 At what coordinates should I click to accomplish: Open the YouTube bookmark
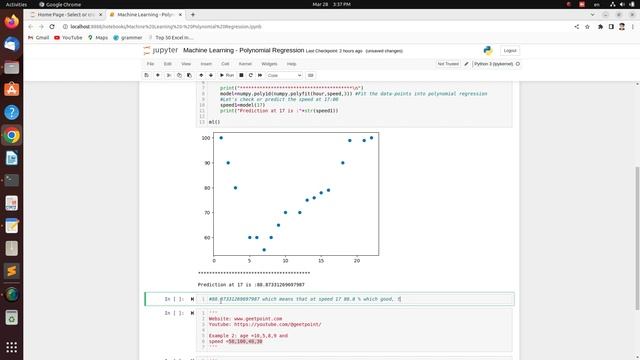68,38
